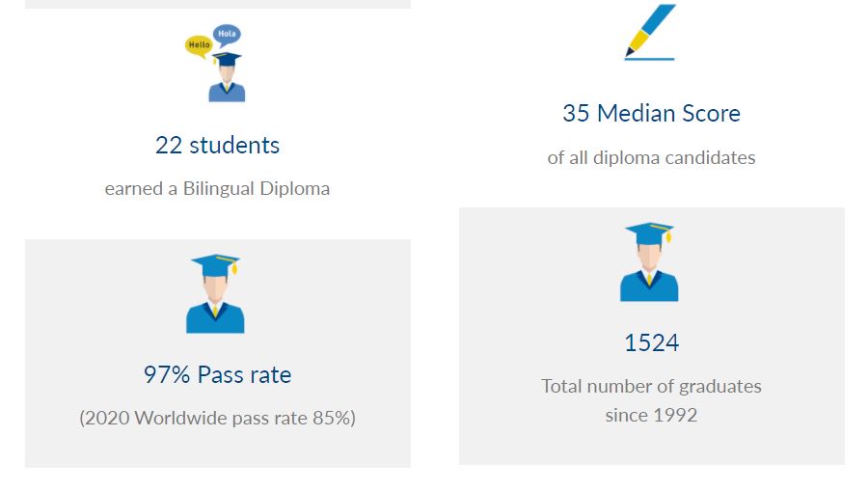Viewport: 868px width, 491px height.
Task: Click the graduation cap above the 1524 figure
Action: click(649, 232)
